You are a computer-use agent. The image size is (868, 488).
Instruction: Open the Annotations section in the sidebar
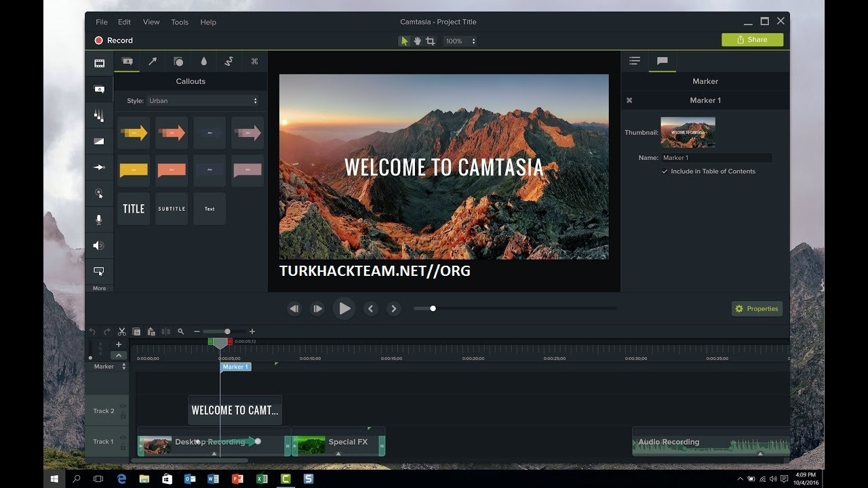click(x=99, y=89)
